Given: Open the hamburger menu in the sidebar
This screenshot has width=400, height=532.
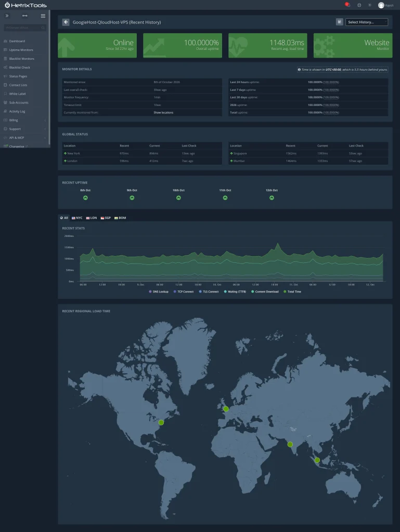Looking at the screenshot, I should coord(43,16).
